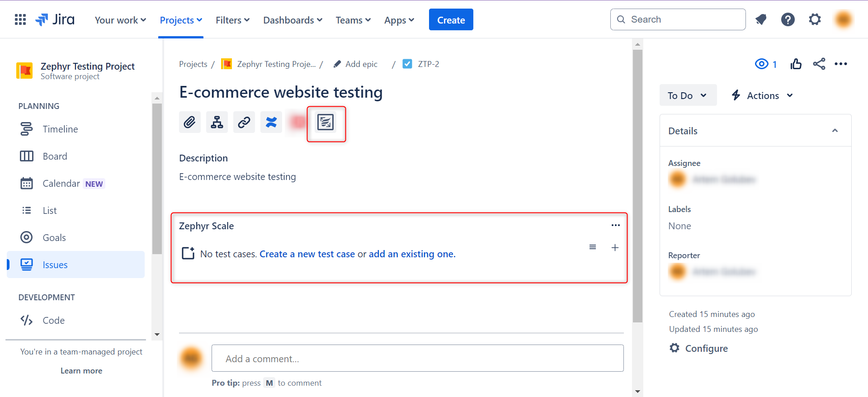Open the settings gear icon
The width and height of the screenshot is (868, 397).
pyautogui.click(x=815, y=19)
